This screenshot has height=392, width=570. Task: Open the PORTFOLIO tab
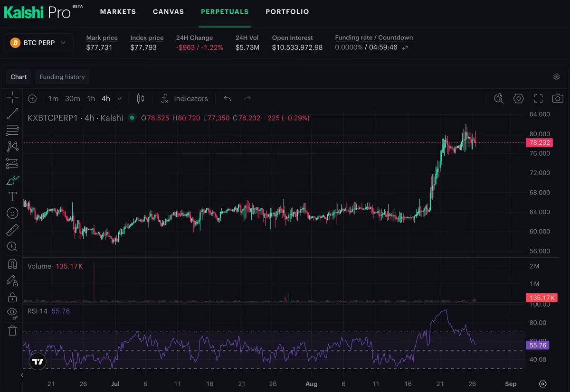tap(287, 12)
